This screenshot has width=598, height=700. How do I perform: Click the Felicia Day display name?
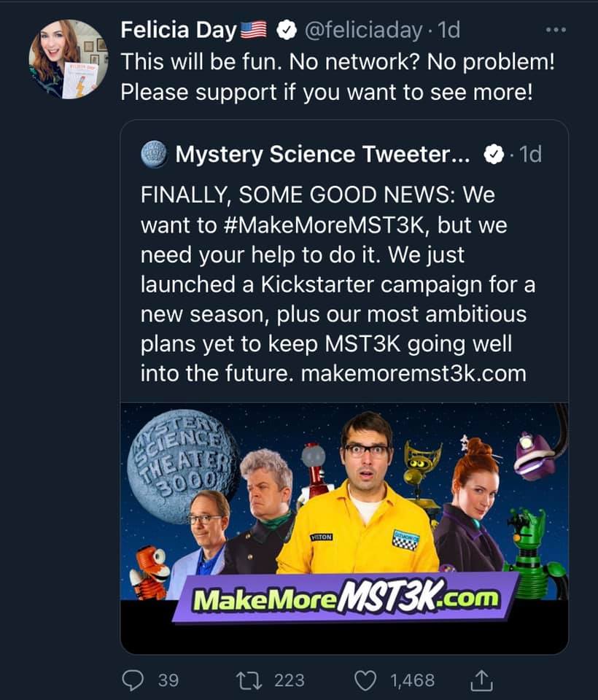(179, 31)
